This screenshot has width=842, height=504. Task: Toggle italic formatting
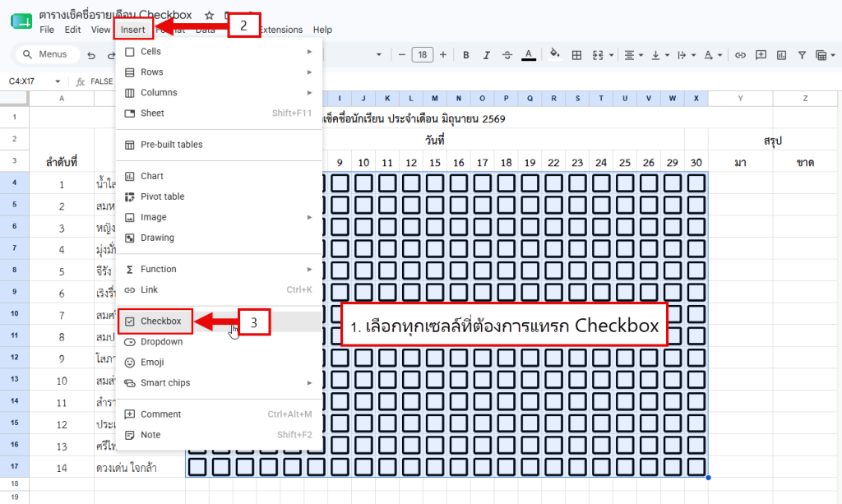coord(487,55)
